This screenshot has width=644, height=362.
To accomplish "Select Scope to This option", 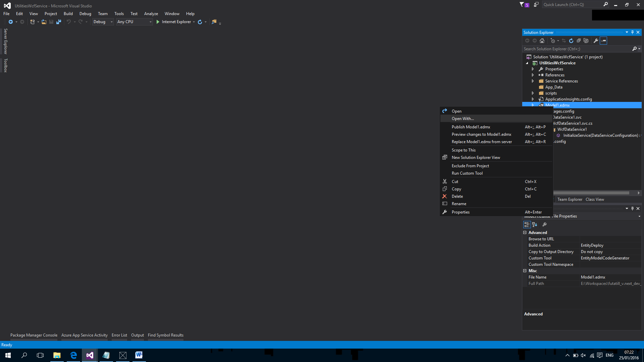I will (496, 150).
